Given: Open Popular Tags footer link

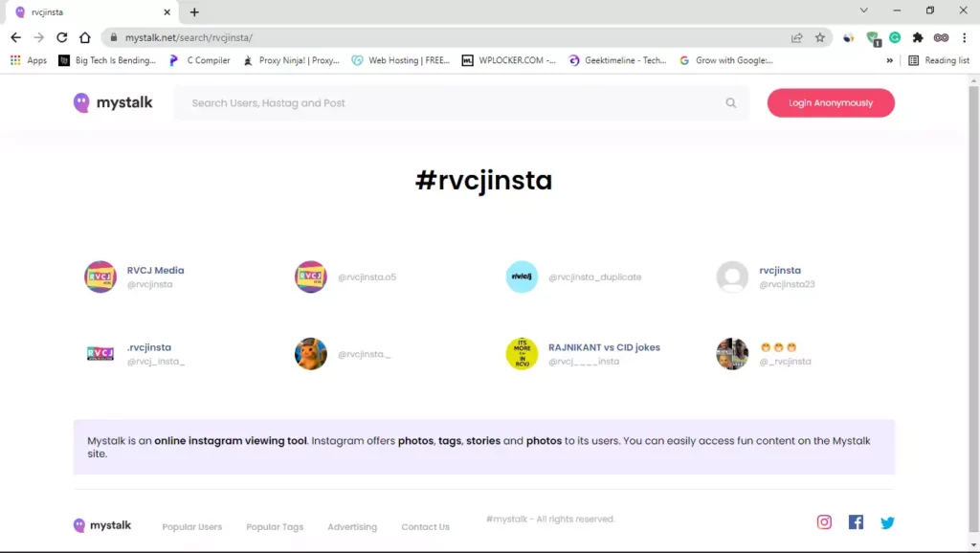Looking at the screenshot, I should (x=275, y=527).
